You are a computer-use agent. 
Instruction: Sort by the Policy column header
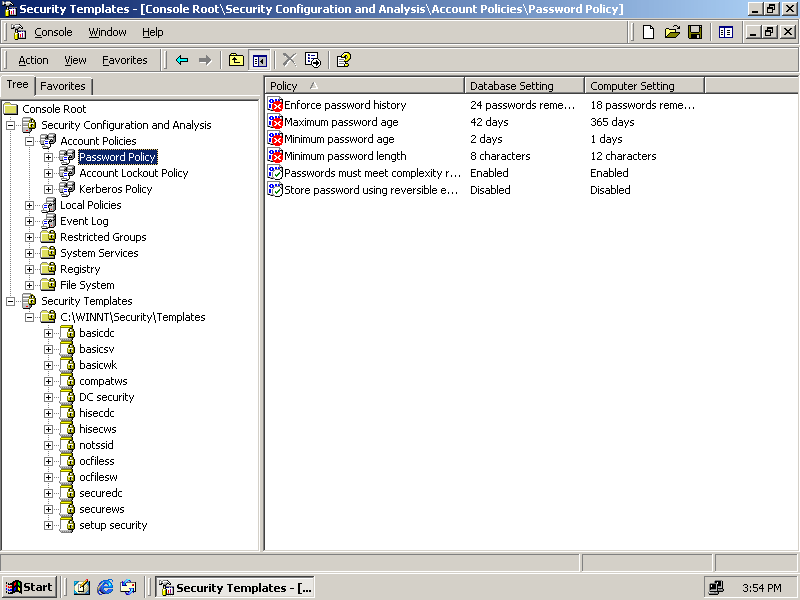[364, 86]
